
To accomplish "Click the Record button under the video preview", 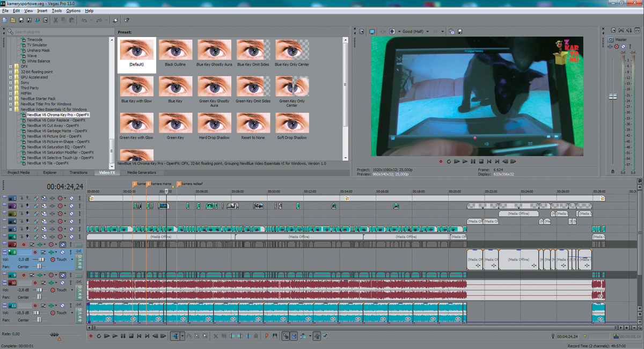I will [x=441, y=161].
